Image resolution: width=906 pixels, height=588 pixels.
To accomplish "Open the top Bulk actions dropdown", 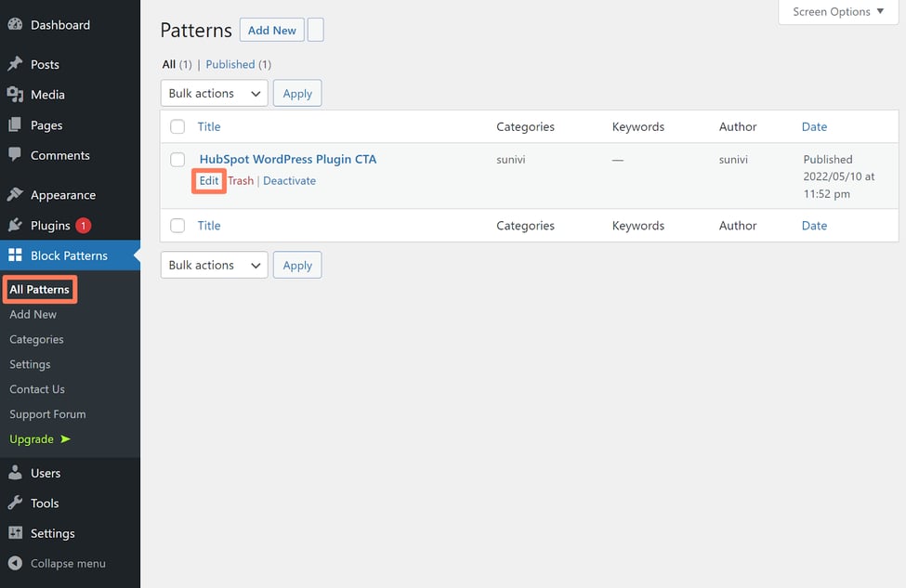I will point(214,94).
